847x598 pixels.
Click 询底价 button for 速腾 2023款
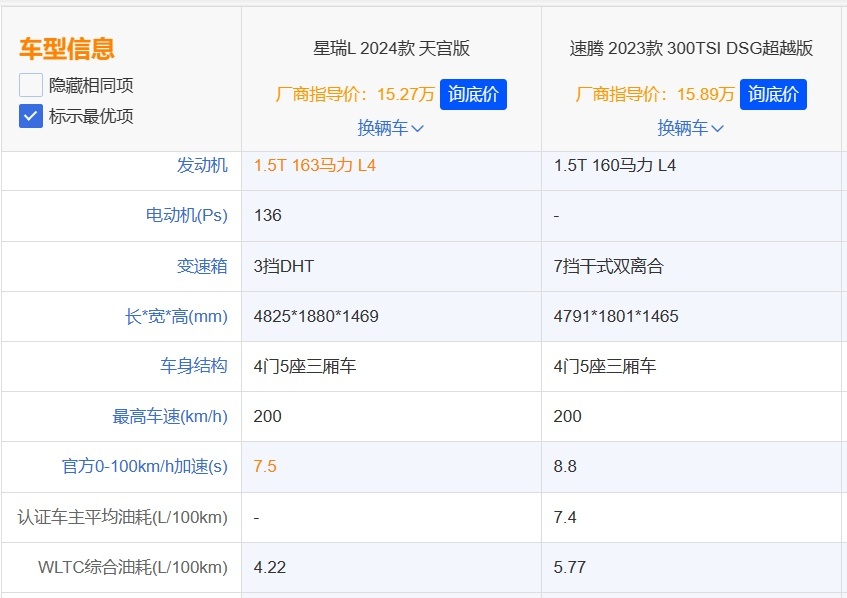tap(773, 95)
